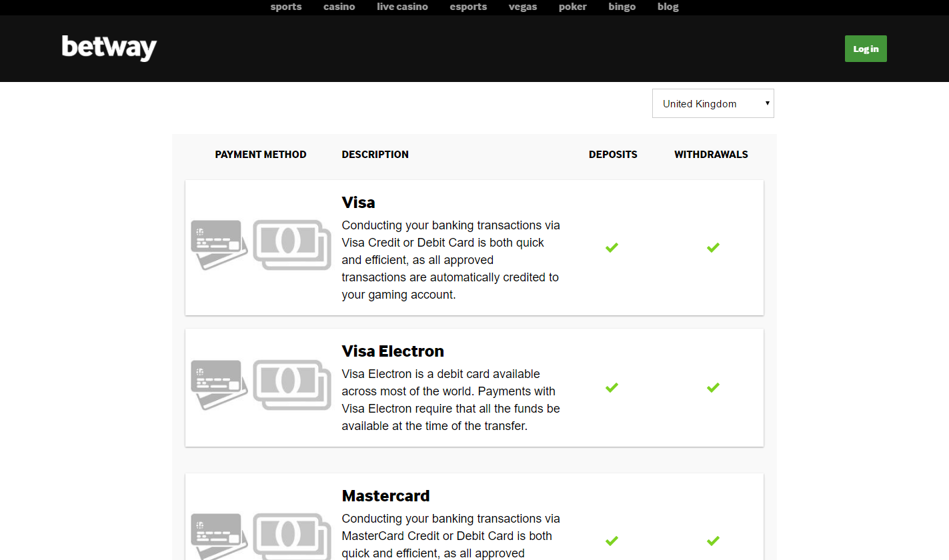Viewport: 949px width, 560px height.
Task: Go to the poker section
Action: click(573, 7)
